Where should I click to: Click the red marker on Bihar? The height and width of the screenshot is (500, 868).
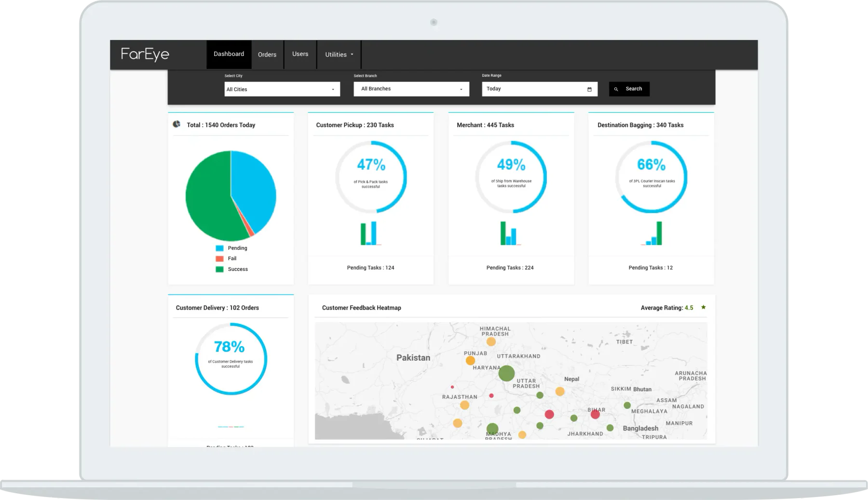(x=595, y=414)
